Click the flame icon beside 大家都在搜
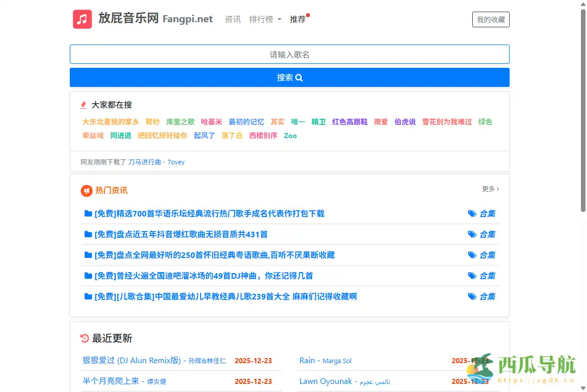Viewport: 587px width, 392px height. tap(83, 105)
